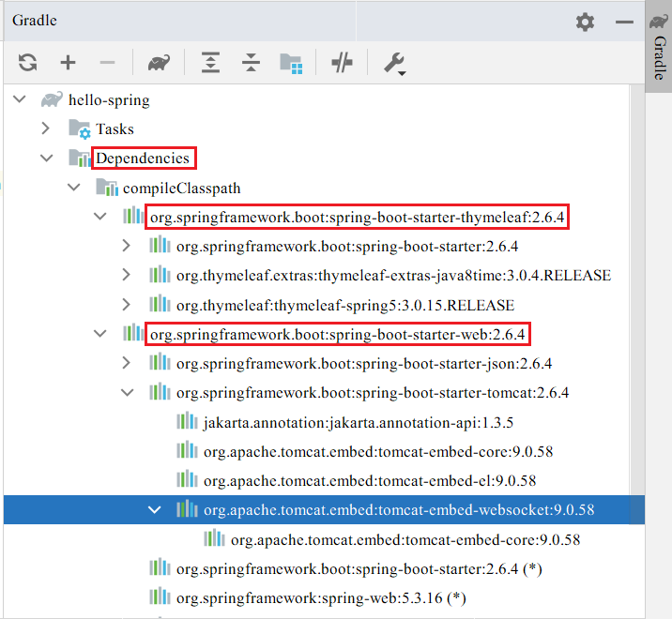This screenshot has height=619, width=672.
Task: Expand spring-boot-starter:2.6.4 under thymeleaf
Action: [126, 246]
